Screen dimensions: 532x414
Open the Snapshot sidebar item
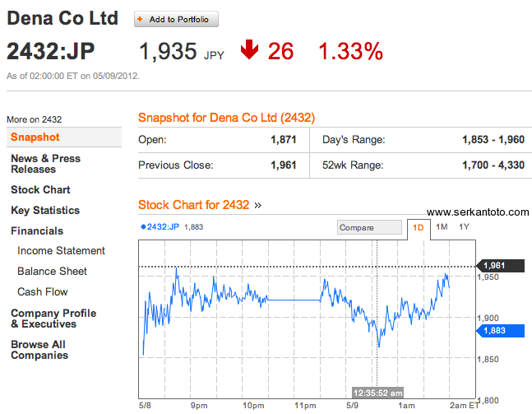[x=64, y=137]
